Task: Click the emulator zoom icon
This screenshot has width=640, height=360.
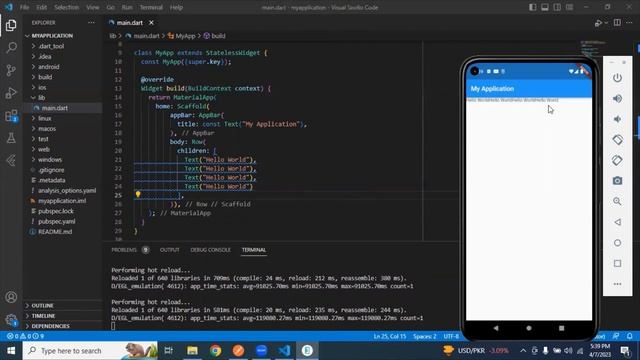Action: [618, 201]
